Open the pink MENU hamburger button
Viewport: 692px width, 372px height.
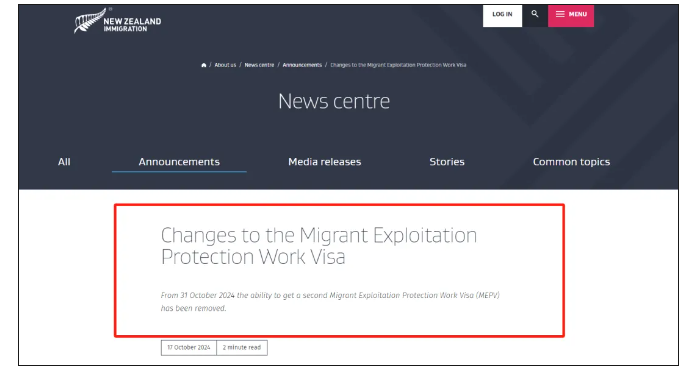(x=571, y=15)
